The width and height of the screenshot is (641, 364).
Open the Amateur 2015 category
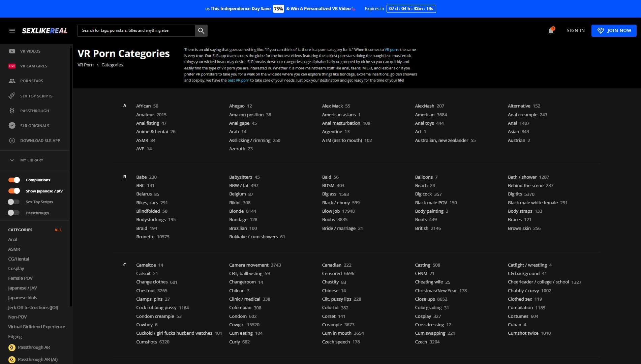pyautogui.click(x=151, y=115)
